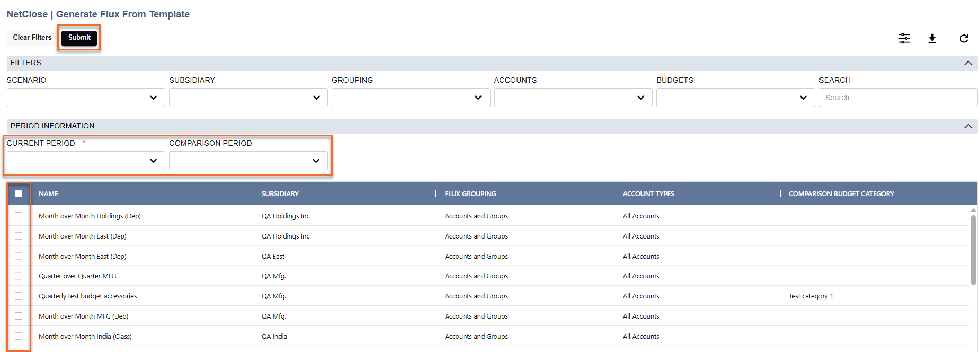Click the Search input field
This screenshot has width=980, height=352.
pyautogui.click(x=898, y=98)
